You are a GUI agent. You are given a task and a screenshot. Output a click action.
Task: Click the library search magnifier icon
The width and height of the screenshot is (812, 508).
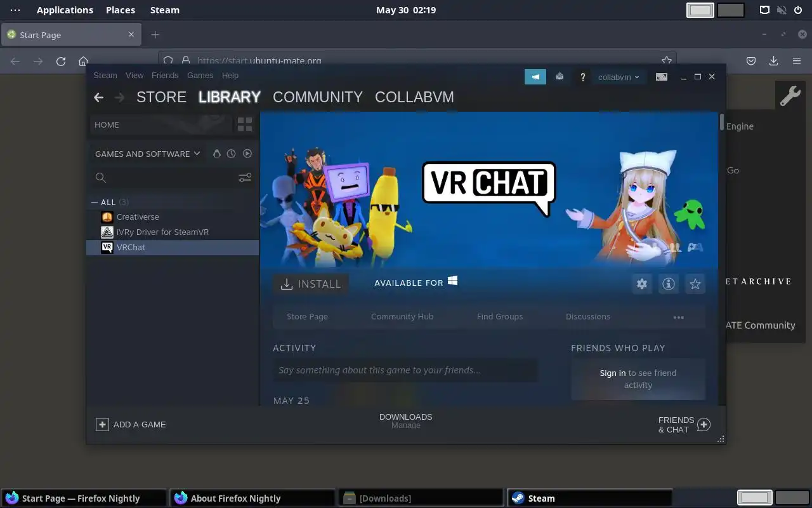100,178
